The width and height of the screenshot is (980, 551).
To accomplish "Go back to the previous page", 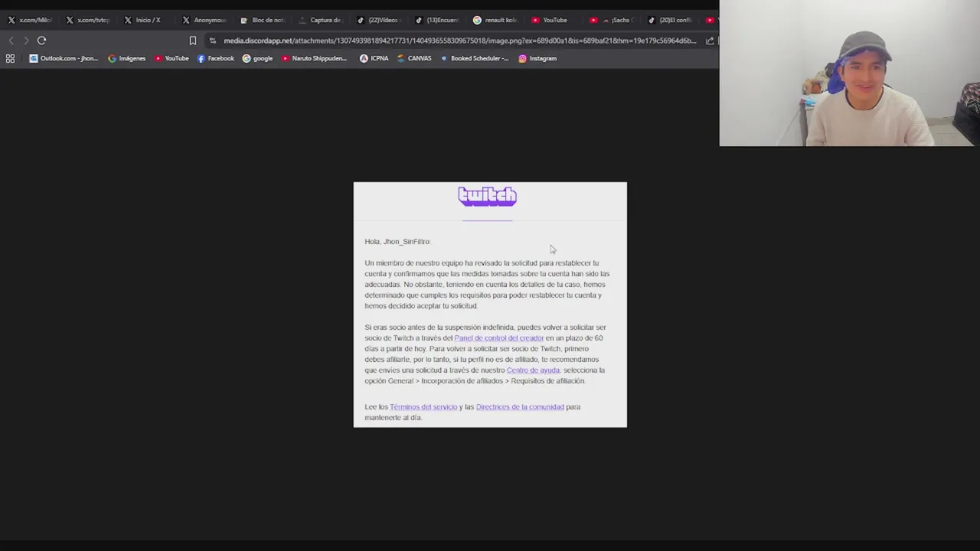I will [x=11, y=41].
